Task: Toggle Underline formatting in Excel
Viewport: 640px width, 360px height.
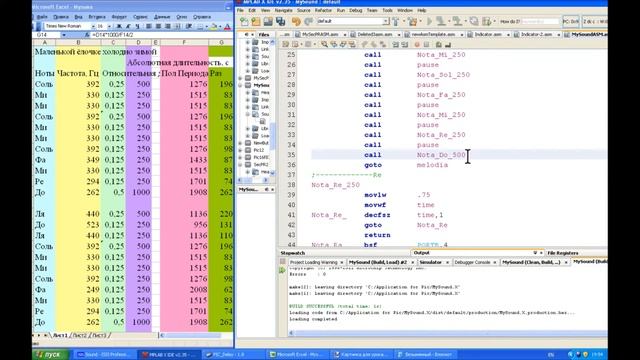Action: click(x=137, y=26)
